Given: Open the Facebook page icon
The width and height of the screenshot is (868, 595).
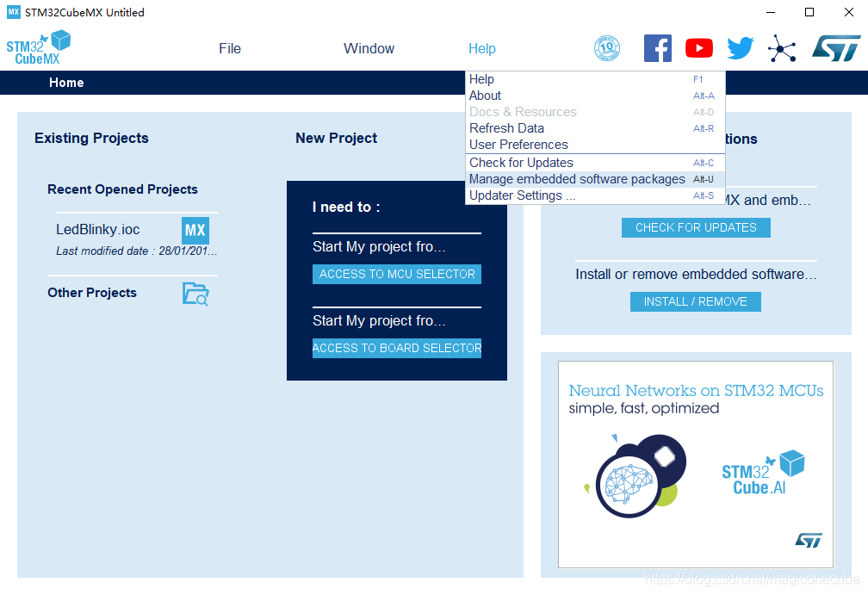Looking at the screenshot, I should [658, 48].
